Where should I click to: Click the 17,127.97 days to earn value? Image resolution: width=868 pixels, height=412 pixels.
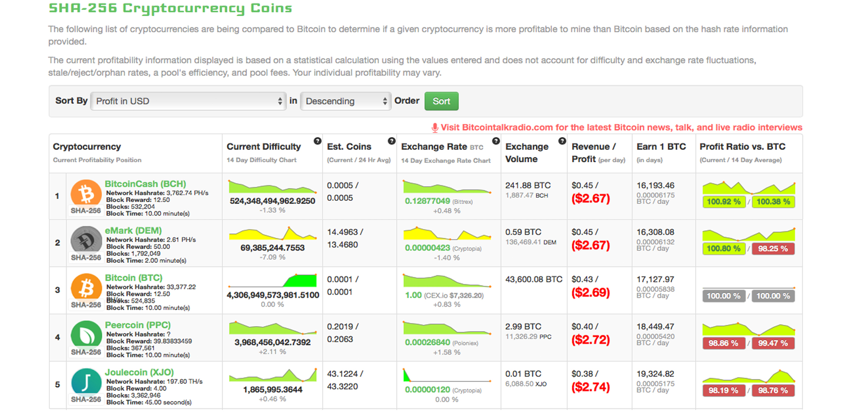(x=655, y=280)
